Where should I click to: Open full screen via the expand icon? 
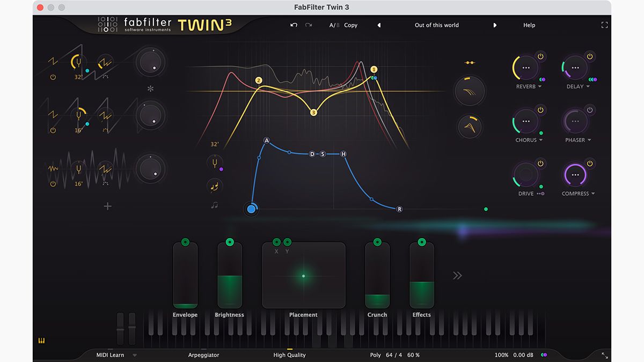604,25
